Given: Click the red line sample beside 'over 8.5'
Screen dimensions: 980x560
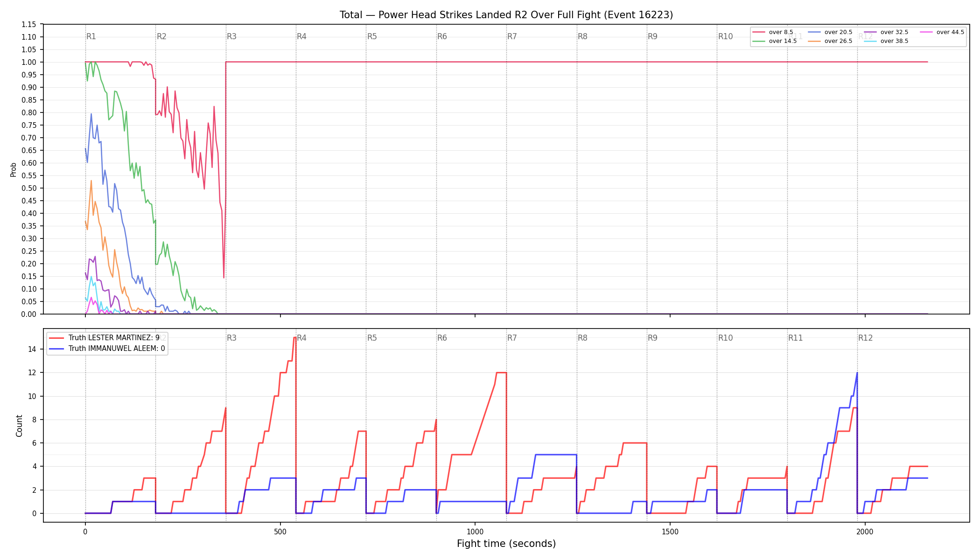Looking at the screenshot, I should point(759,32).
